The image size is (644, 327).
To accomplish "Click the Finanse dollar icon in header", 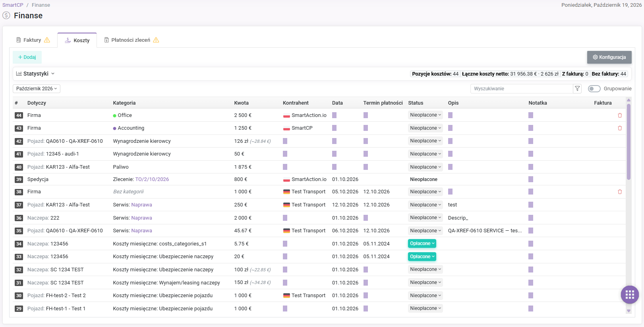I will coord(6,16).
